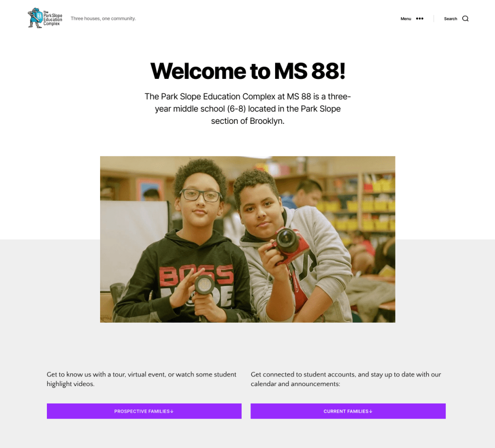Click the down arrow on Current Families
The image size is (495, 448).
pyautogui.click(x=371, y=411)
